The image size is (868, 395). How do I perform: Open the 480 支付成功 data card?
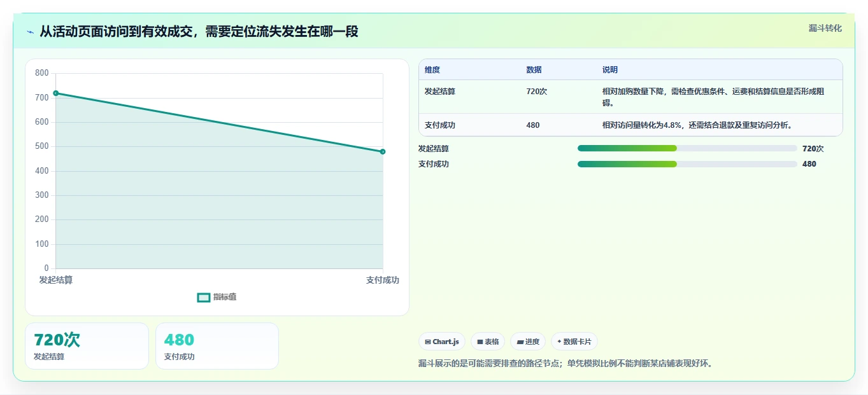point(217,346)
